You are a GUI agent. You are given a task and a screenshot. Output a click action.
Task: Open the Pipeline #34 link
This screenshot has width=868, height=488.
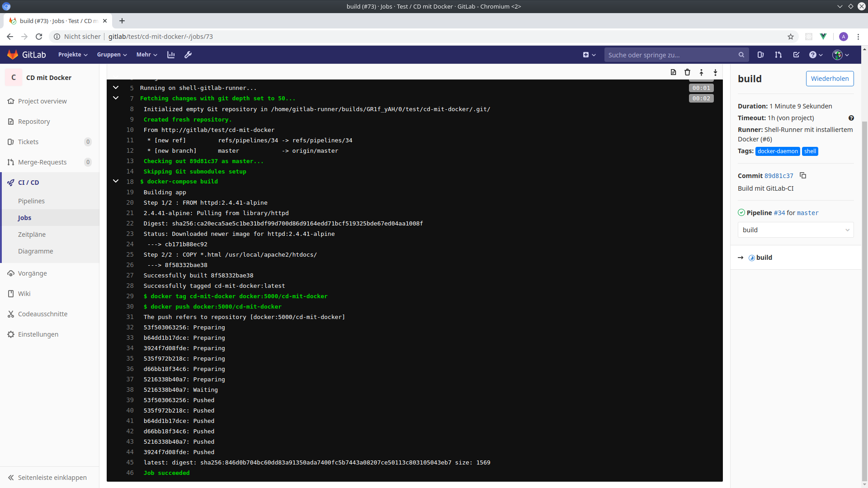click(x=779, y=213)
